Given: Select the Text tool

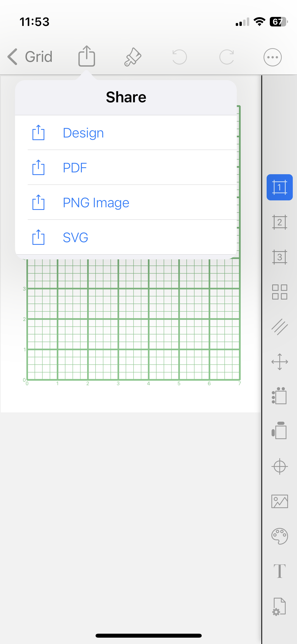Looking at the screenshot, I should tap(280, 570).
